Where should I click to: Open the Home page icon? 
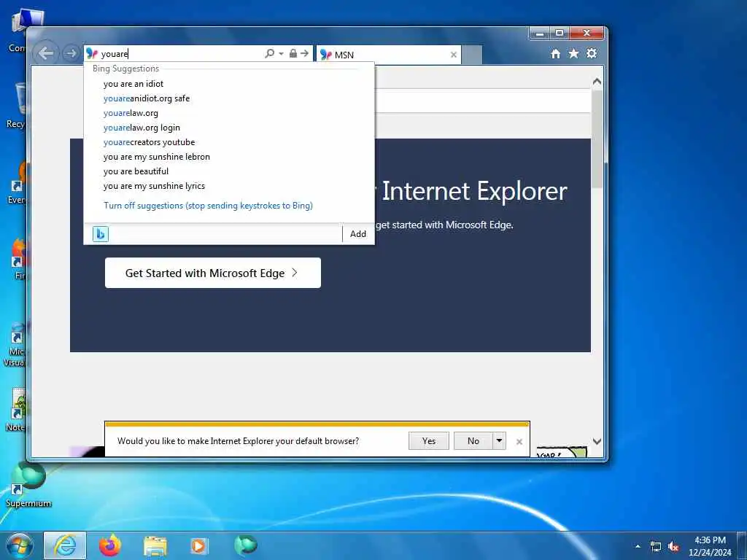555,54
